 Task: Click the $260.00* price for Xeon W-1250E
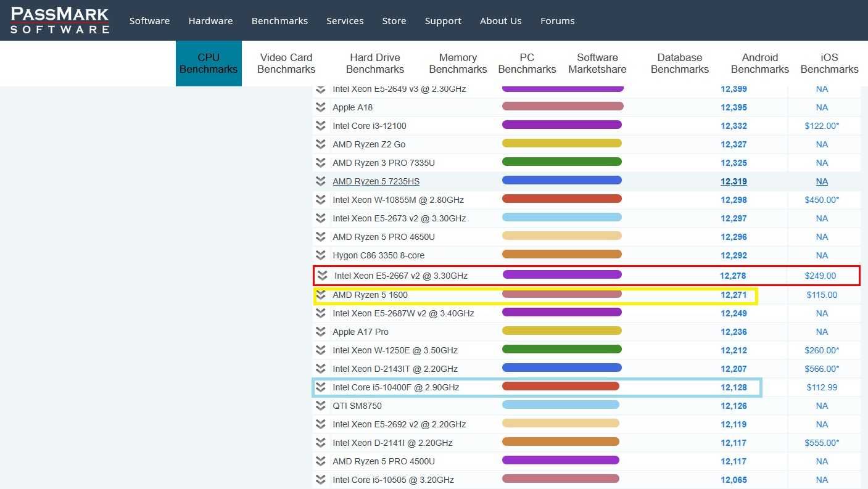point(822,350)
